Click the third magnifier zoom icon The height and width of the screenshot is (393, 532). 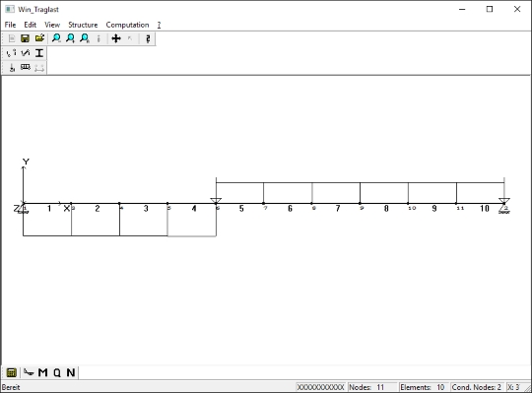[85, 38]
